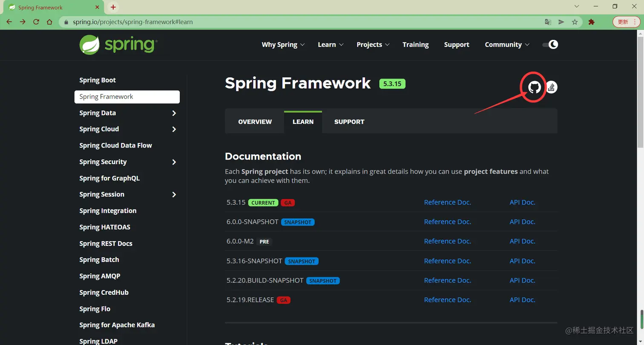Open Spring CredHub project

click(x=104, y=292)
